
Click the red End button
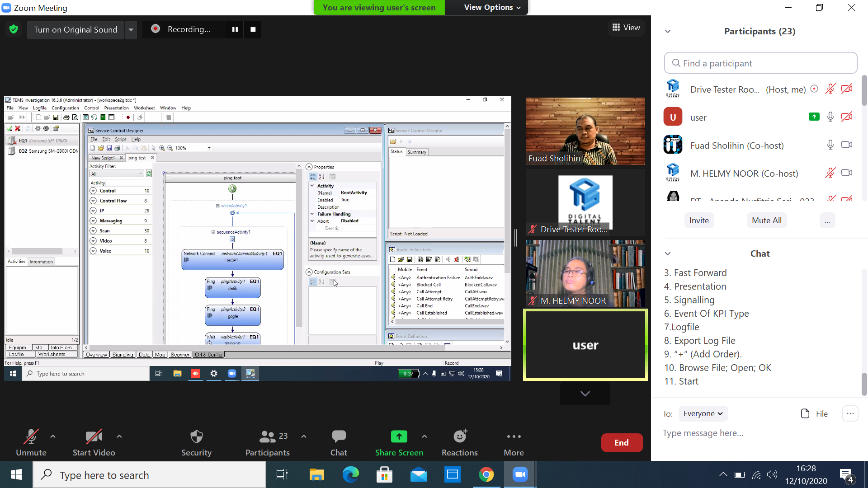point(622,442)
